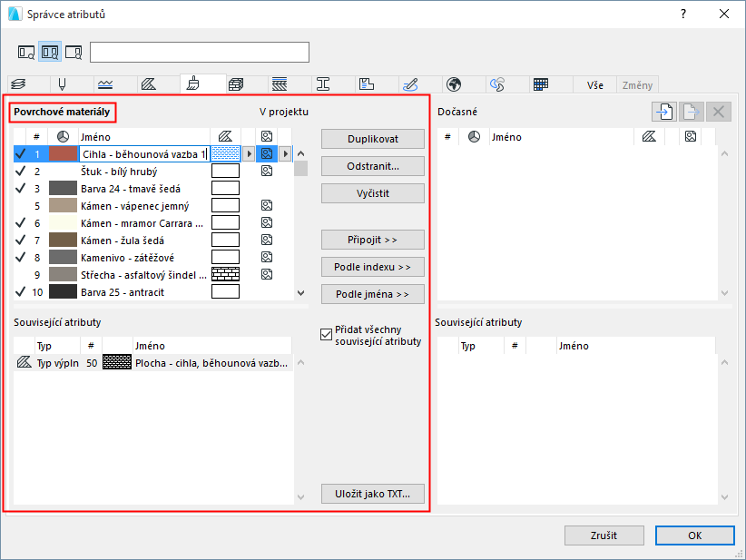Select Střecha - asfaltový šindel row
This screenshot has width=746, height=560.
tap(153, 275)
